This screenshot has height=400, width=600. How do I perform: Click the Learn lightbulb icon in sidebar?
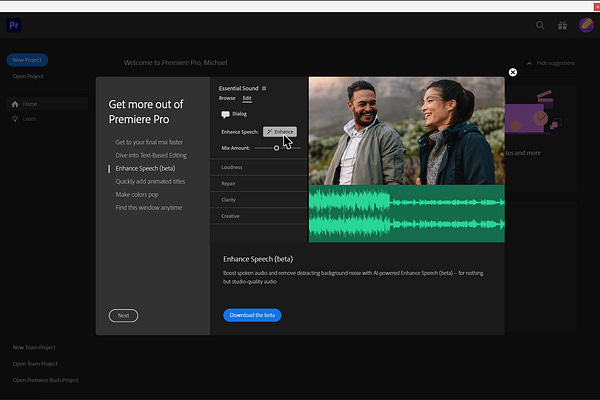(x=15, y=118)
